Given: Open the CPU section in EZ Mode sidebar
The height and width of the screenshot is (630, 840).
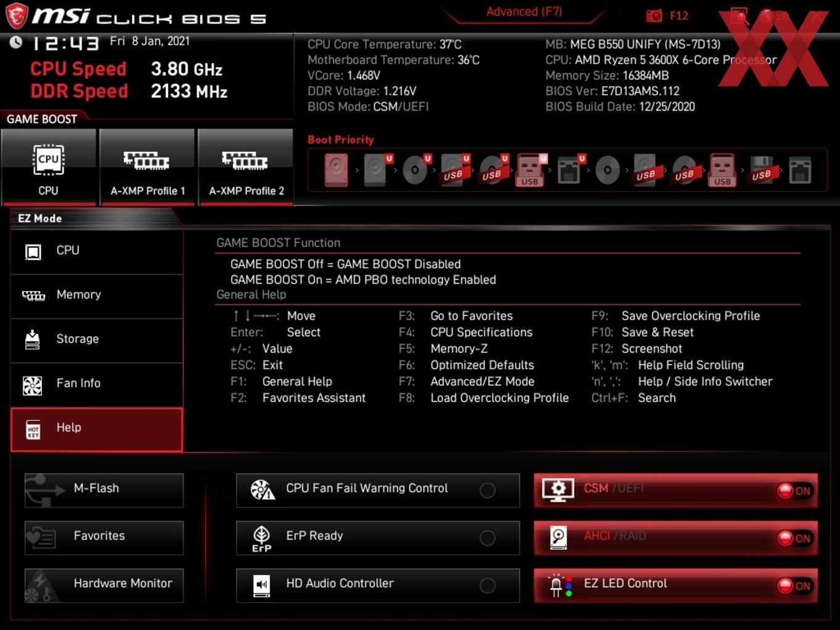Looking at the screenshot, I should tap(97, 251).
